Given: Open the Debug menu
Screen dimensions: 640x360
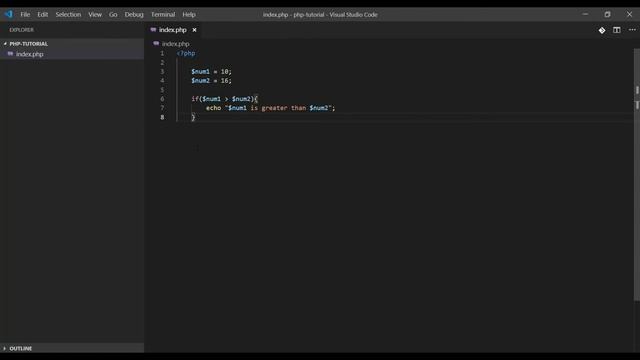Looking at the screenshot, I should pos(134,14).
